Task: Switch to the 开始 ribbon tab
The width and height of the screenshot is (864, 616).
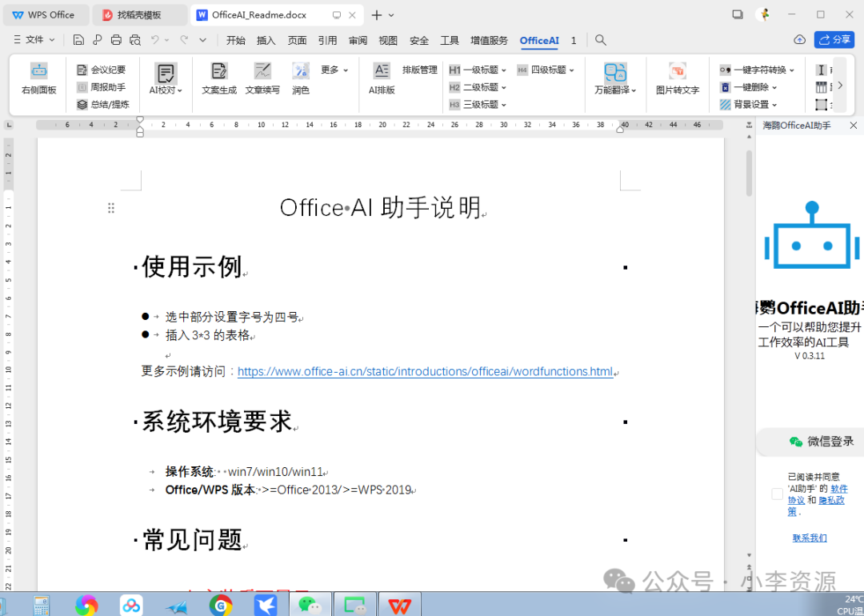Action: pos(236,40)
